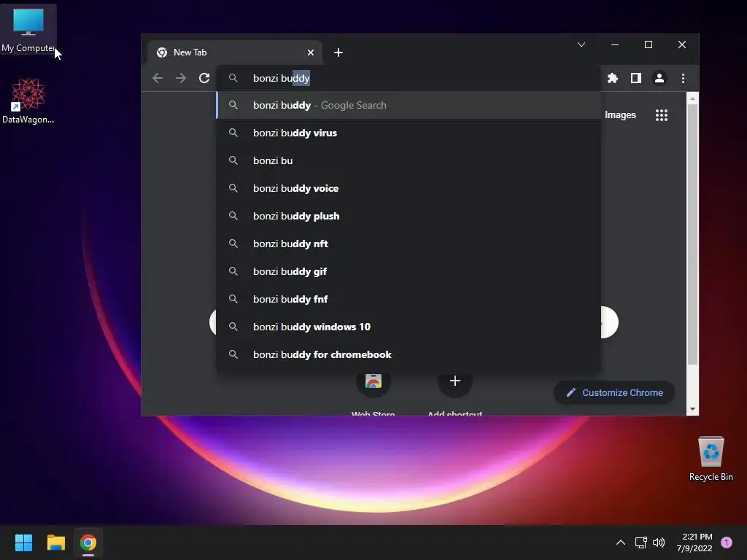Click the Chrome back arrow
The height and width of the screenshot is (560, 747).
pyautogui.click(x=158, y=78)
